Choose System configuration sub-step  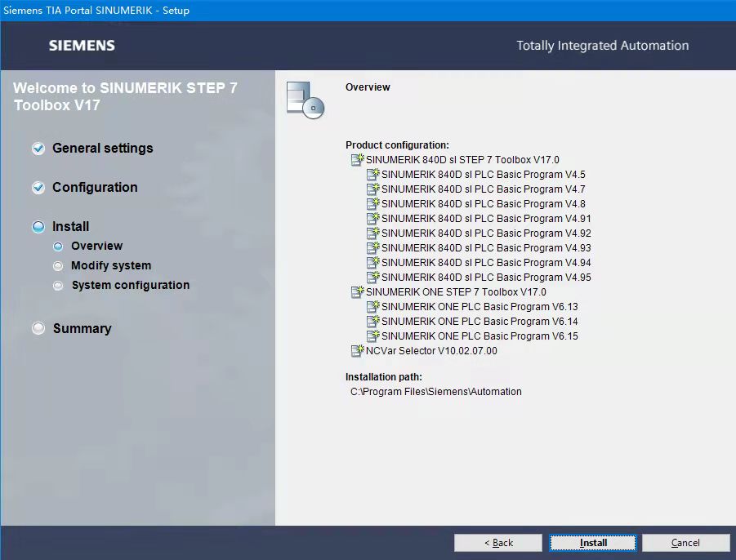[x=130, y=286]
